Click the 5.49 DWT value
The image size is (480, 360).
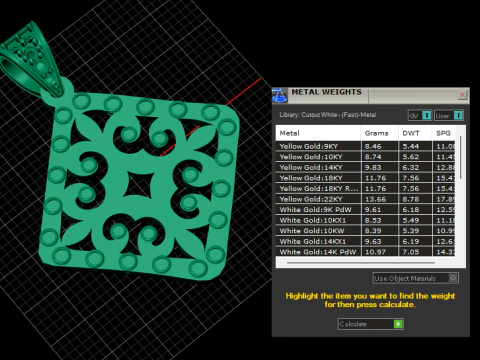pos(411,220)
